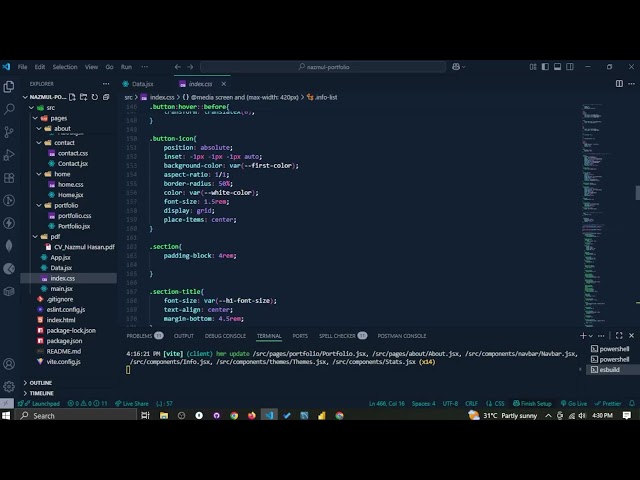The height and width of the screenshot is (480, 640).
Task: Click Finish Setup in status bar
Action: pos(532,403)
